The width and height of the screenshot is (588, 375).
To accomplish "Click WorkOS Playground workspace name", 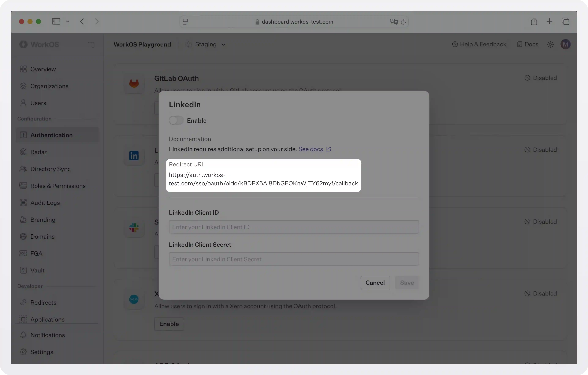I will coord(142,44).
